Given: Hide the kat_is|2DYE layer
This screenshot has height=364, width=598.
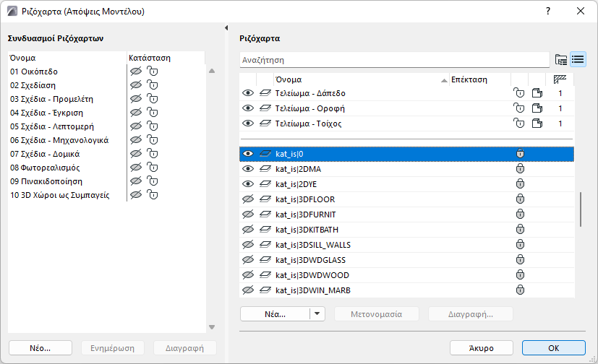Looking at the screenshot, I should pyautogui.click(x=248, y=184).
